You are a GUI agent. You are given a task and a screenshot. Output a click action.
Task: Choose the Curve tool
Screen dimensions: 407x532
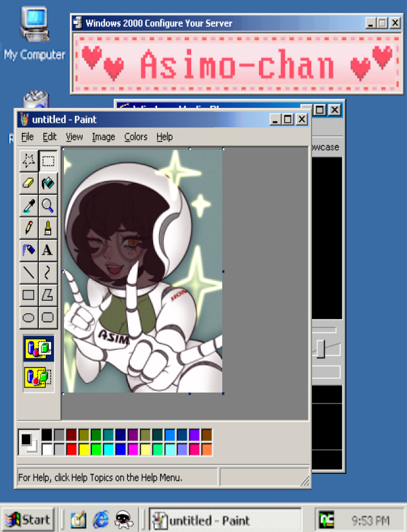[48, 273]
